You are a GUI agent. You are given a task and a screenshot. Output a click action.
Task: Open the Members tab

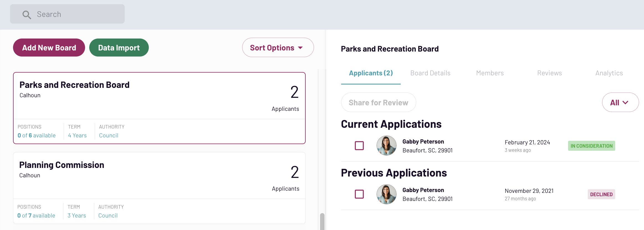coord(490,73)
